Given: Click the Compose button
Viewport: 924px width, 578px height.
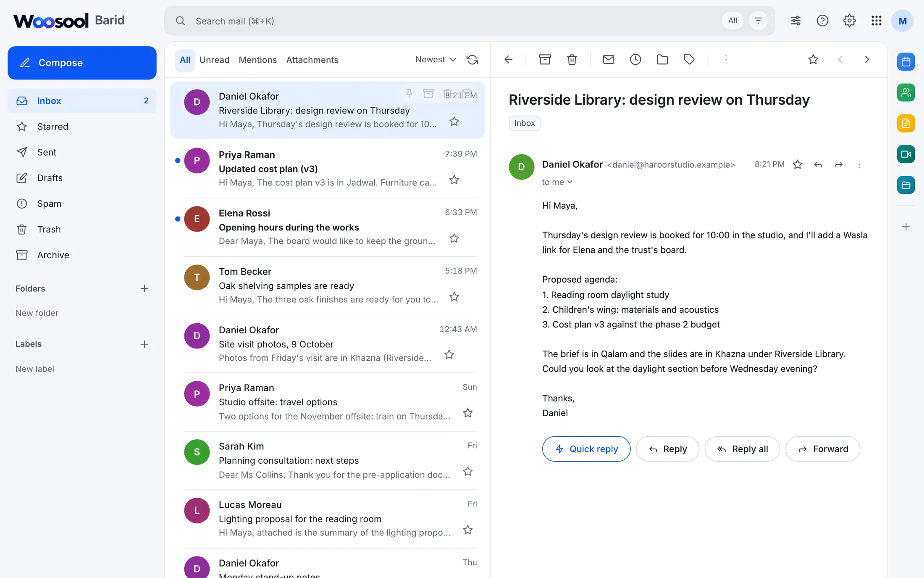Looking at the screenshot, I should coord(82,63).
